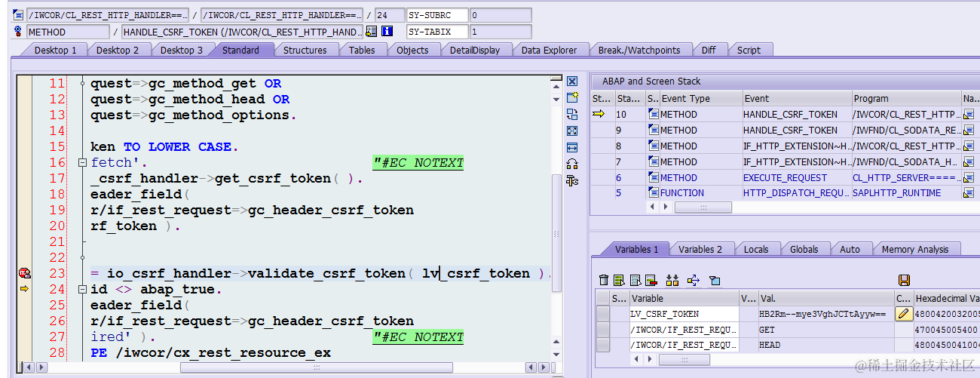The image size is (980, 378).
Task: Click the program icon at top-left header
Action: (x=18, y=15)
